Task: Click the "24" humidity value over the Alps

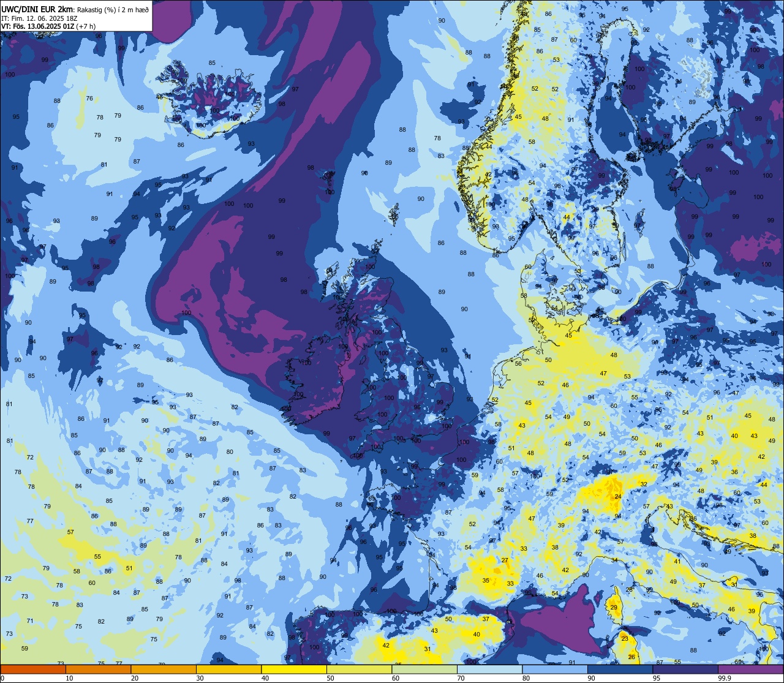Action: pyautogui.click(x=619, y=497)
